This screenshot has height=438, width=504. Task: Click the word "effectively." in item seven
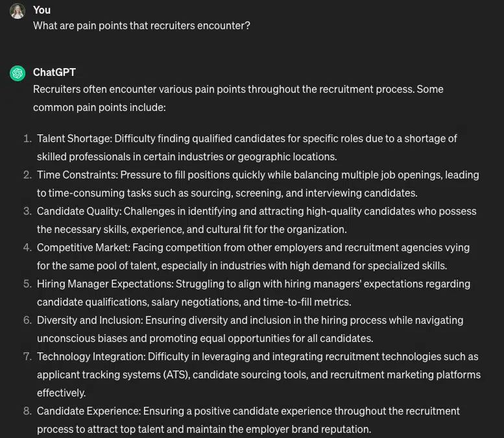coord(61,393)
